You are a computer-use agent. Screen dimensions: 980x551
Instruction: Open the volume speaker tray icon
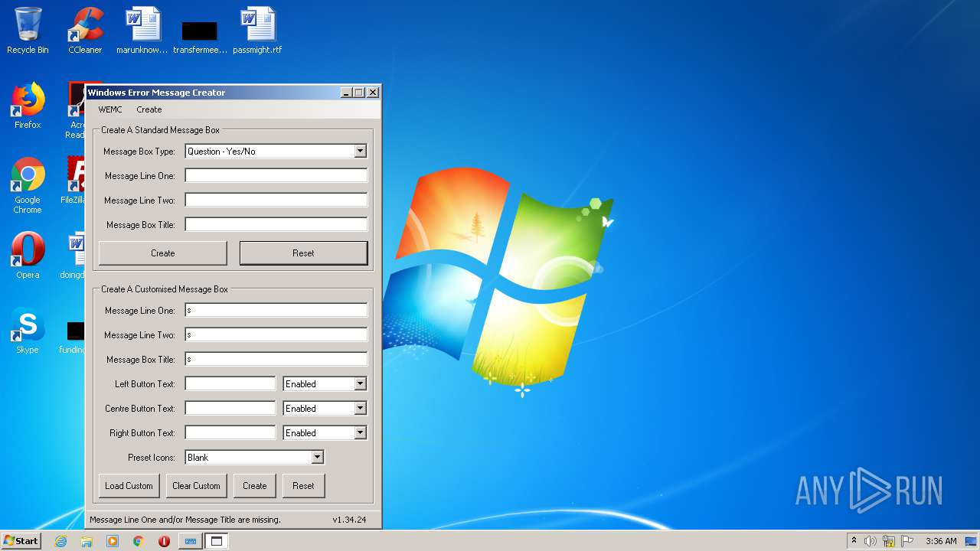pos(870,541)
